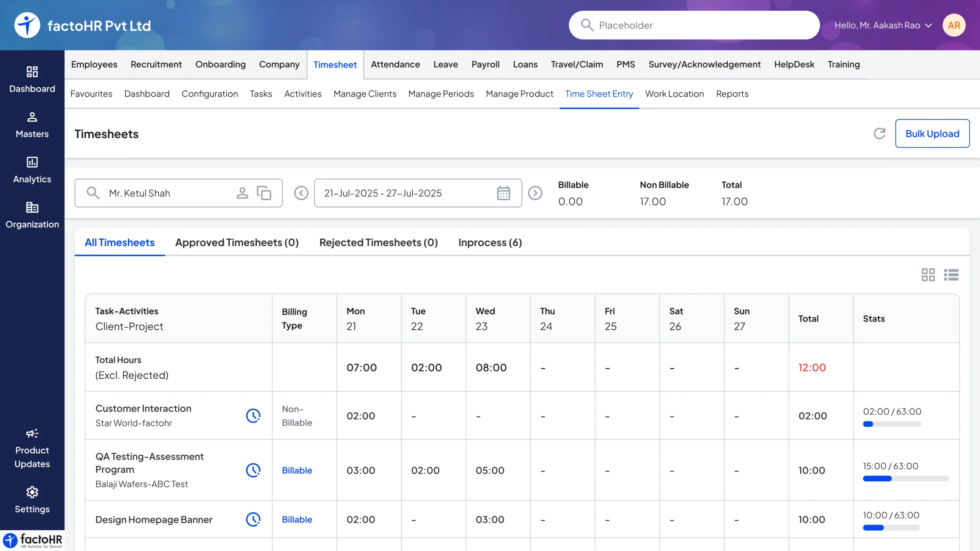Click the Placeholder search field
The height and width of the screenshot is (551, 980).
[694, 25]
